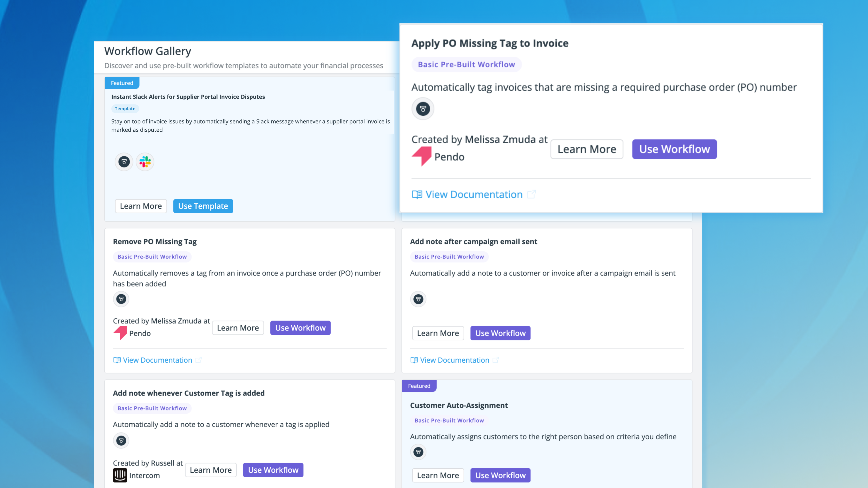Click the Basic Pre-Built Workflow tag under campaign email note
The image size is (868, 488).
click(449, 257)
